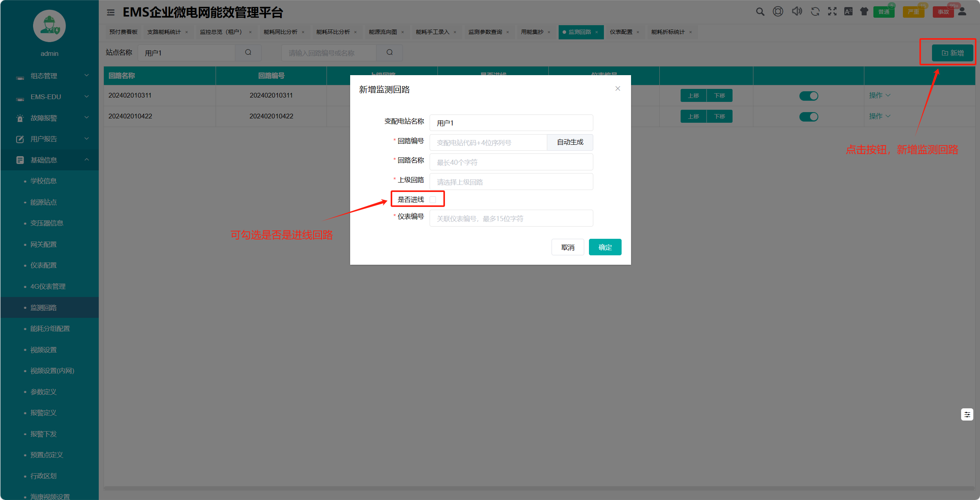Click the 自动生成 button
Screen dimensions: 980x500
[570, 142]
